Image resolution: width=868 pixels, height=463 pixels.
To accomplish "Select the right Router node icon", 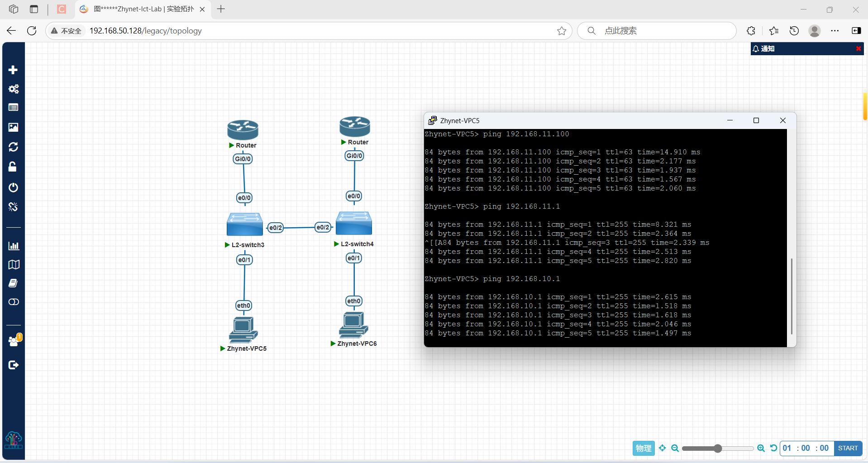I will (355, 126).
